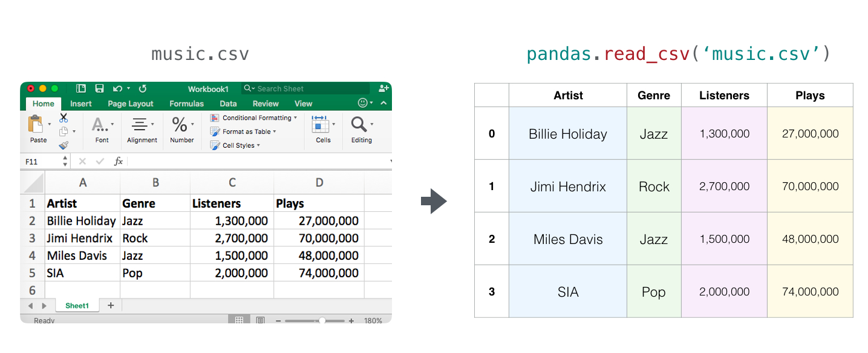Click the Save icon in the titlebar
Viewport: 868px width, 353px height.
click(x=99, y=88)
